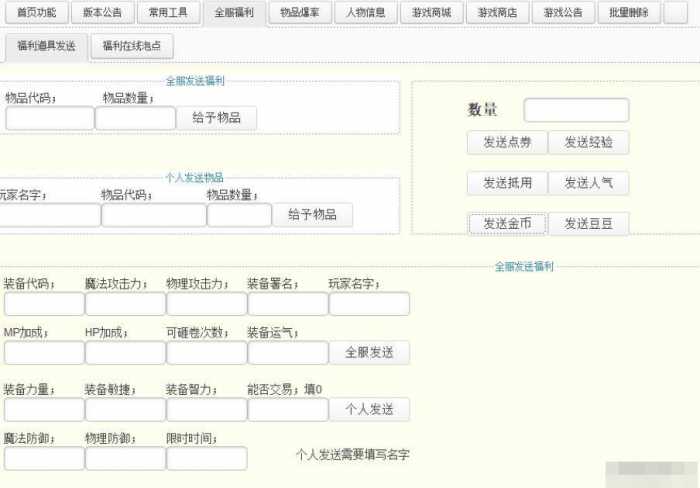Focus 物品数量 field in top 全服发送福利 group
700x488 pixels.
click(135, 118)
